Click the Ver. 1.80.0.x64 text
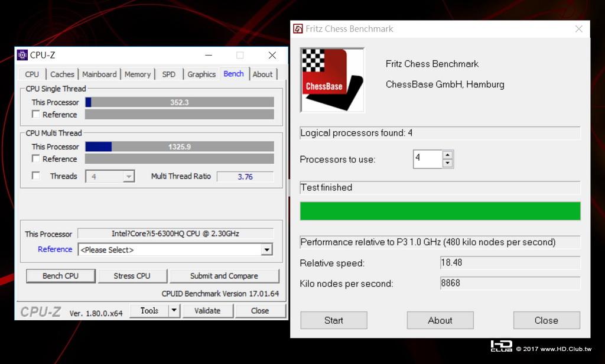605x364 pixels. click(96, 313)
